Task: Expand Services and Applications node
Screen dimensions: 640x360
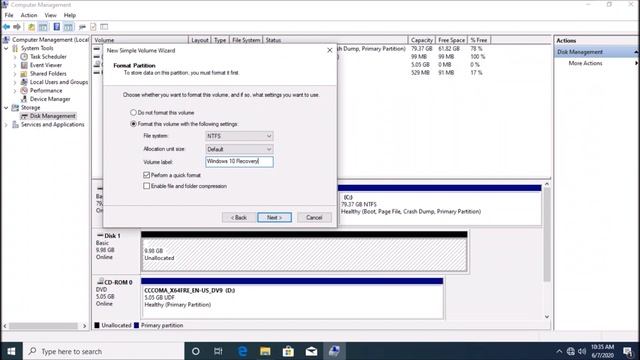Action: 6,124
